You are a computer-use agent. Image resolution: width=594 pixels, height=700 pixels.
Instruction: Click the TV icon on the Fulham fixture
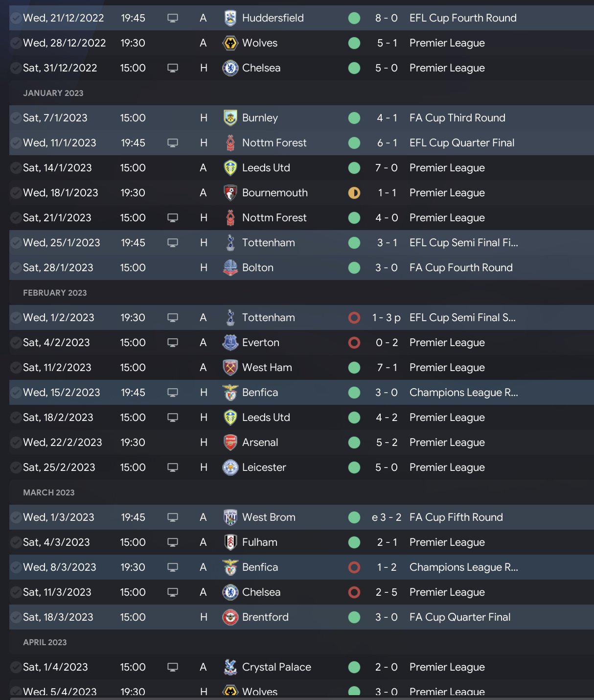coord(173,542)
